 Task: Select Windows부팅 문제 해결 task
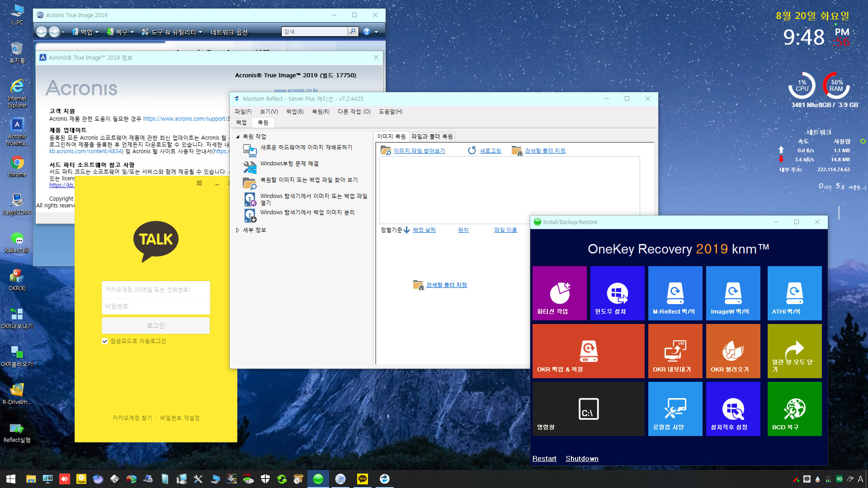click(x=289, y=164)
